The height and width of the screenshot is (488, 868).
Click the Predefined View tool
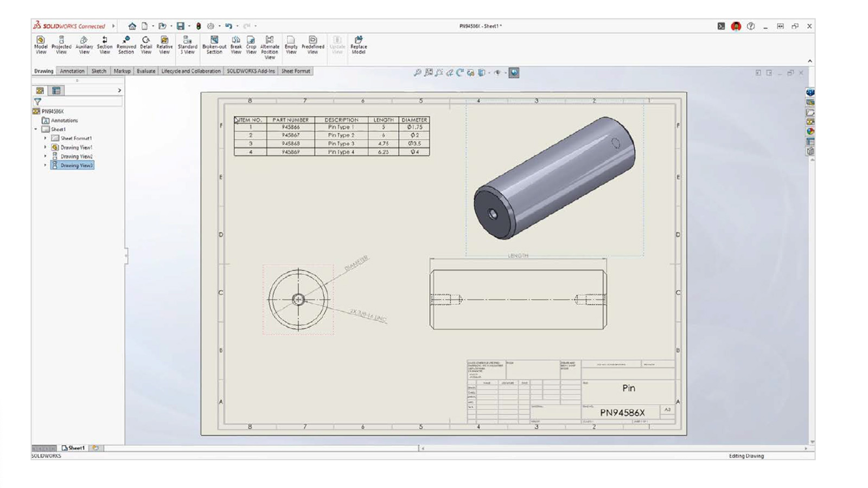coord(313,45)
